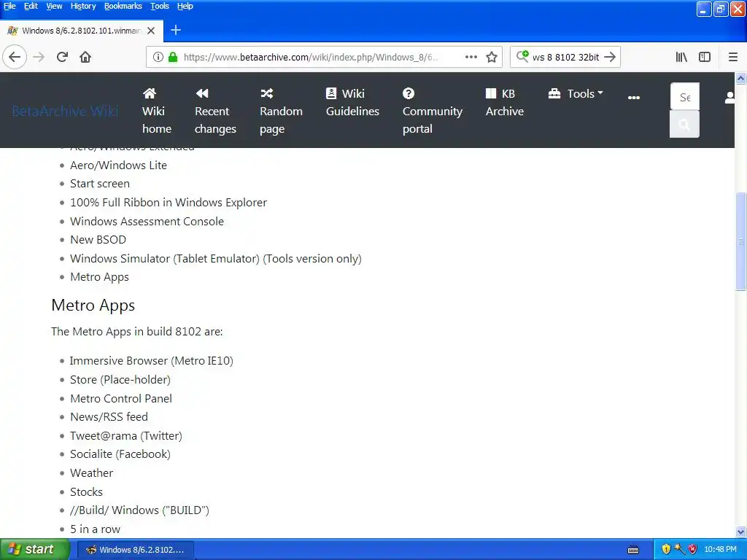Click 'Store (Place-holder)' list item
Screen dimensions: 747x560
click(x=120, y=379)
